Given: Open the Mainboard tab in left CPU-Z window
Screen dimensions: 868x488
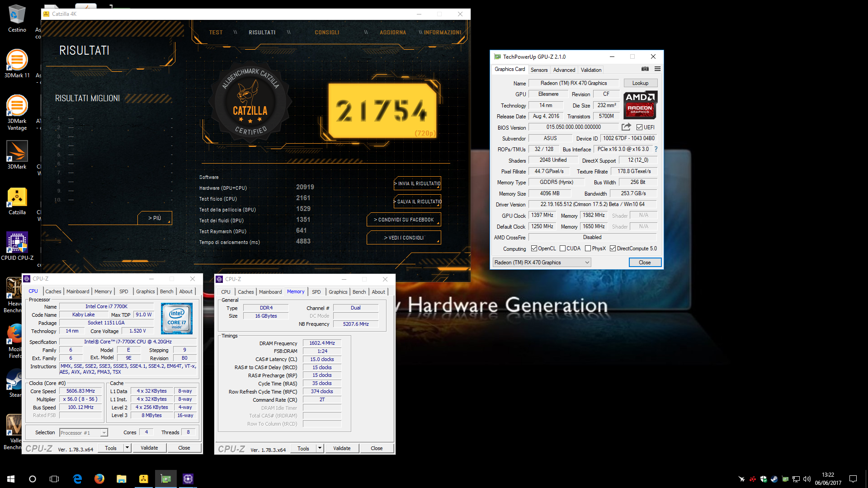Looking at the screenshot, I should coord(78,291).
